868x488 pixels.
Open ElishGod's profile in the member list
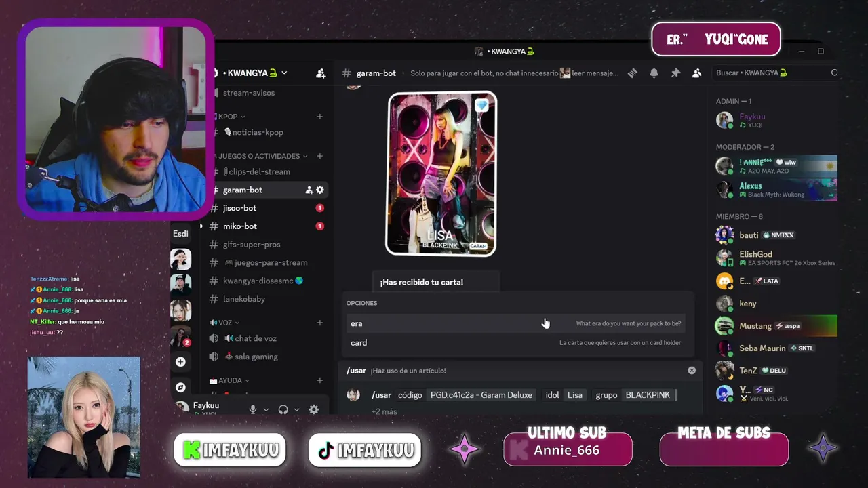click(775, 258)
